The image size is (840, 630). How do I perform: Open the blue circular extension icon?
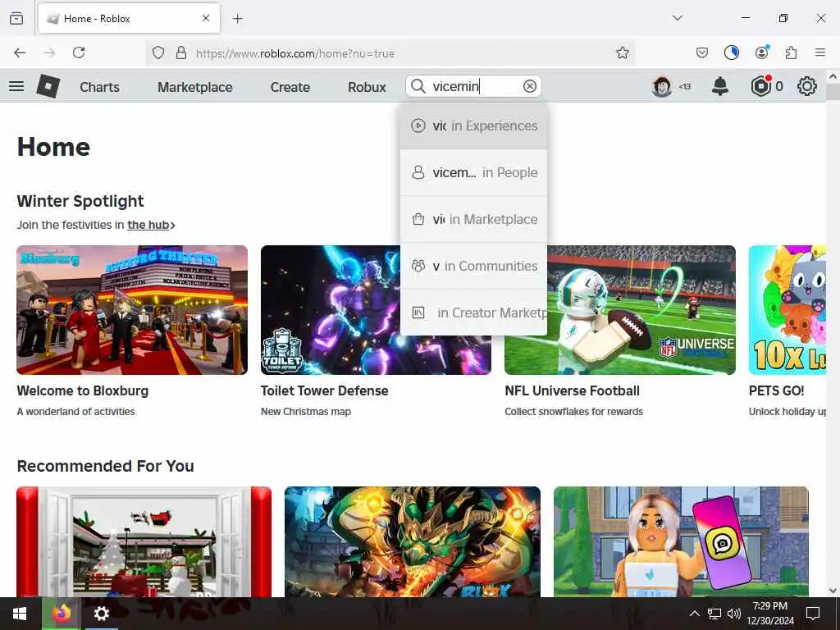[x=731, y=52]
